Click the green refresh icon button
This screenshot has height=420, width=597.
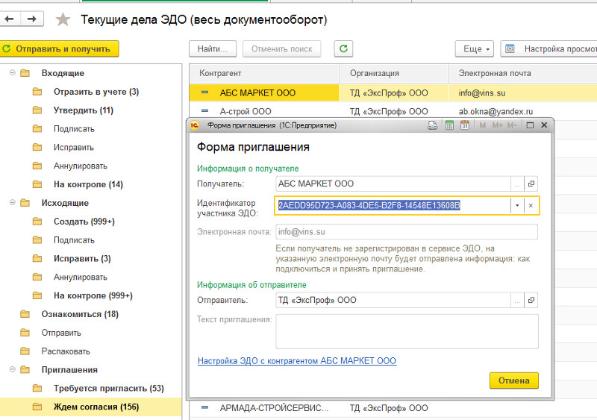(343, 49)
